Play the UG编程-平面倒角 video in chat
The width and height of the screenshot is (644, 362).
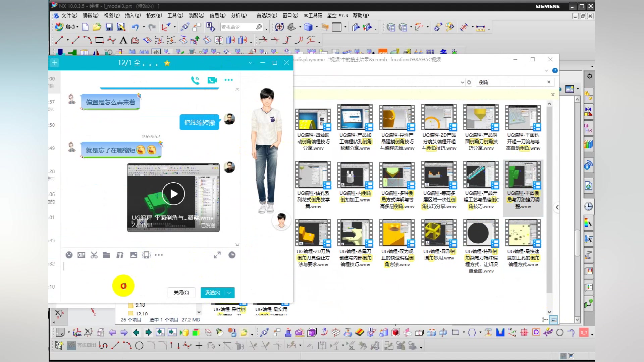click(173, 193)
